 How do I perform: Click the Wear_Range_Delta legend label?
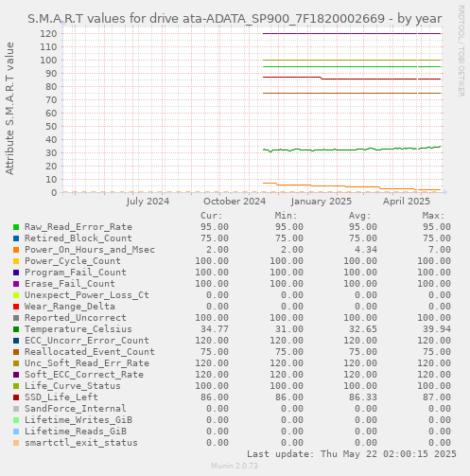coord(70,307)
